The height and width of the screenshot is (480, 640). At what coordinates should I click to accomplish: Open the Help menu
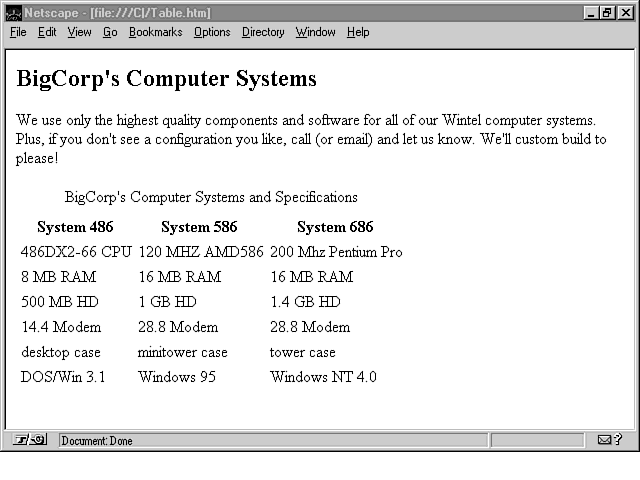tap(358, 32)
